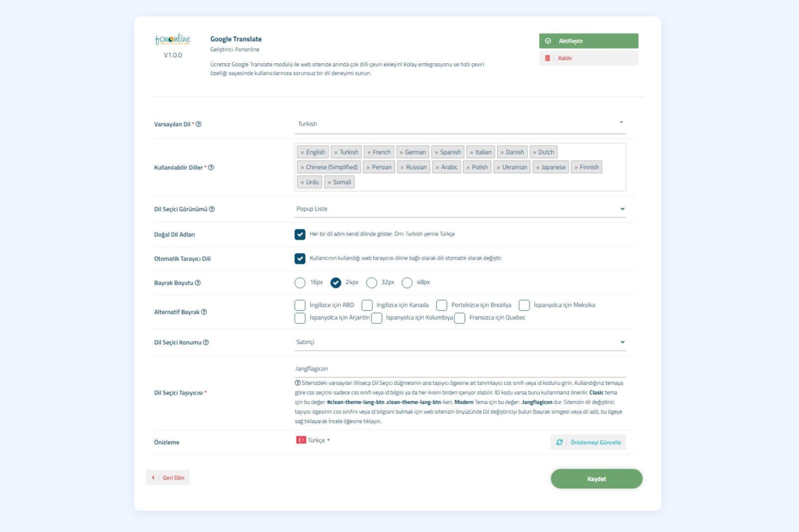Click the Kaldır button

pyautogui.click(x=589, y=58)
